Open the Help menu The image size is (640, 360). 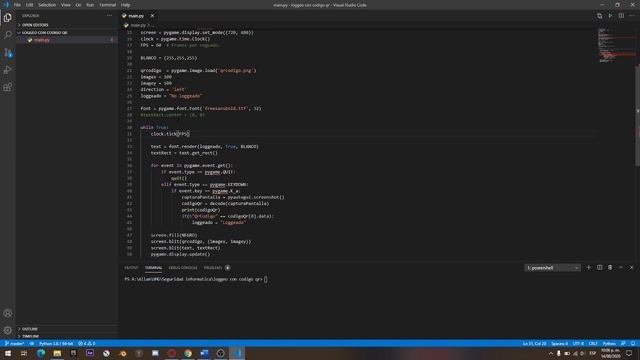click(126, 5)
